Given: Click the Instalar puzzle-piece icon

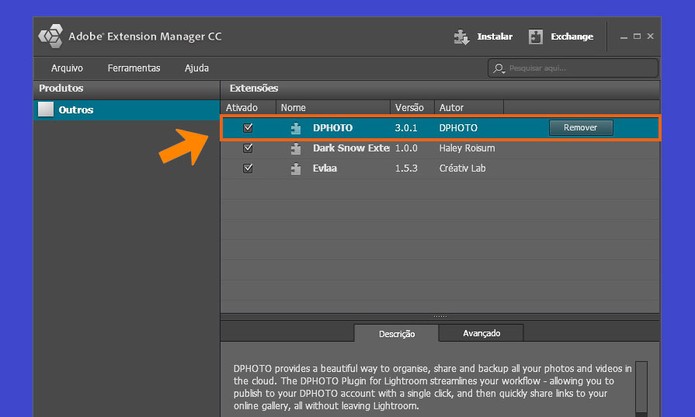Looking at the screenshot, I should click(x=461, y=37).
